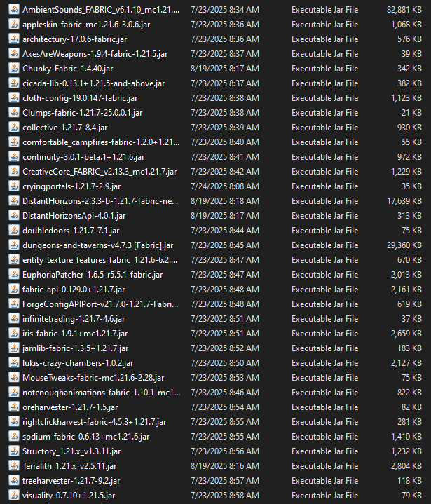The image size is (431, 504).
Task: Click the 1,410 KB size value
Action: click(x=406, y=437)
